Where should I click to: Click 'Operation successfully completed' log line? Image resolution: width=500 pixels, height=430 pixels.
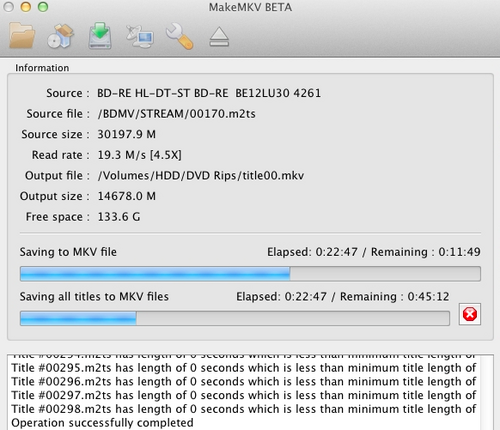point(102,423)
